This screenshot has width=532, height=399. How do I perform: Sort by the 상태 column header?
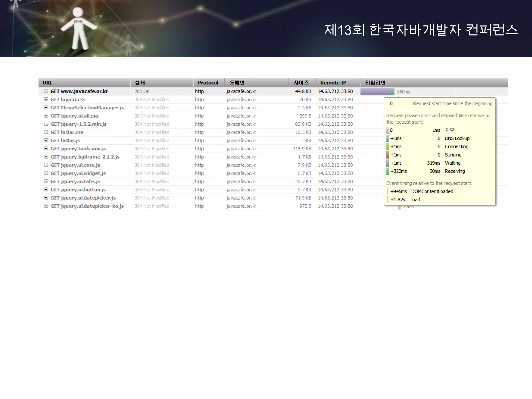click(162, 83)
